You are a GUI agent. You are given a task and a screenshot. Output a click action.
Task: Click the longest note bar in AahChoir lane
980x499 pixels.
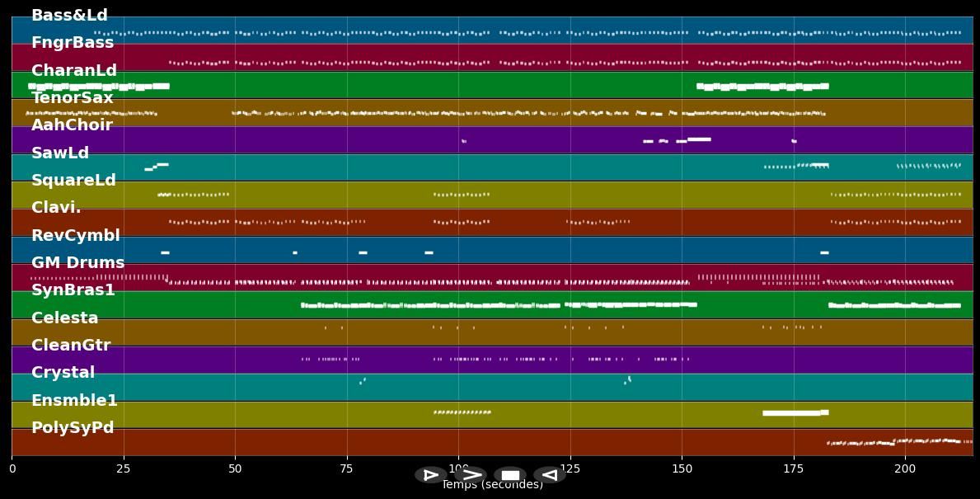click(x=699, y=139)
